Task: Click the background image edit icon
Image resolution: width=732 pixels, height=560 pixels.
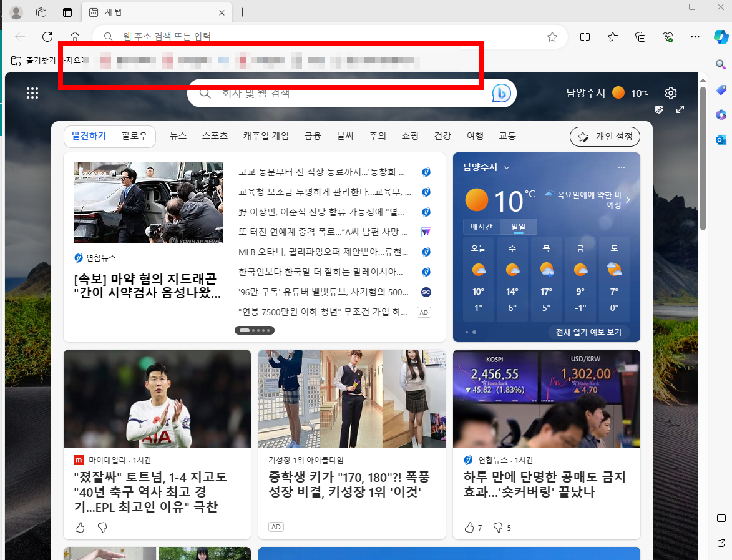Action: pyautogui.click(x=659, y=109)
